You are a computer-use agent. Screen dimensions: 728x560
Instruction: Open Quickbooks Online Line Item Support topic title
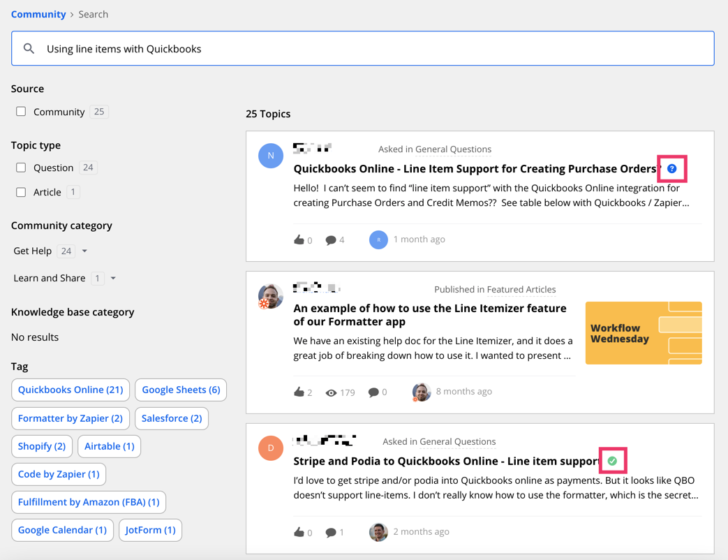click(x=477, y=168)
